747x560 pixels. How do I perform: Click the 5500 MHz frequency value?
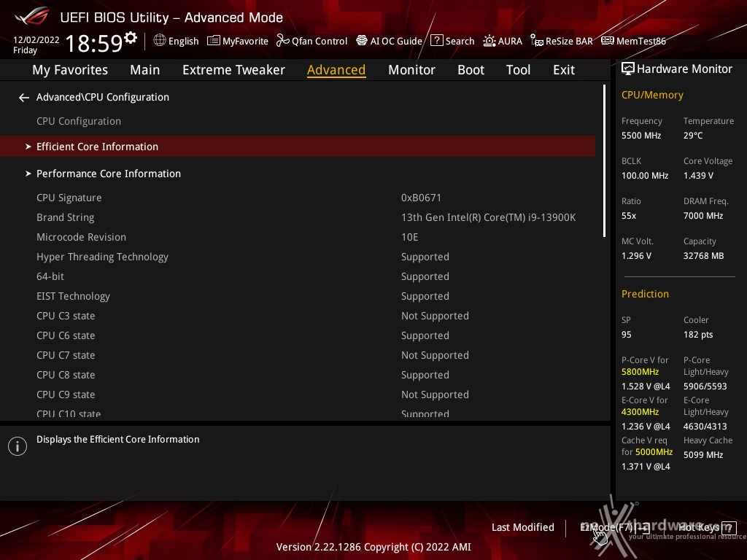[x=641, y=136]
